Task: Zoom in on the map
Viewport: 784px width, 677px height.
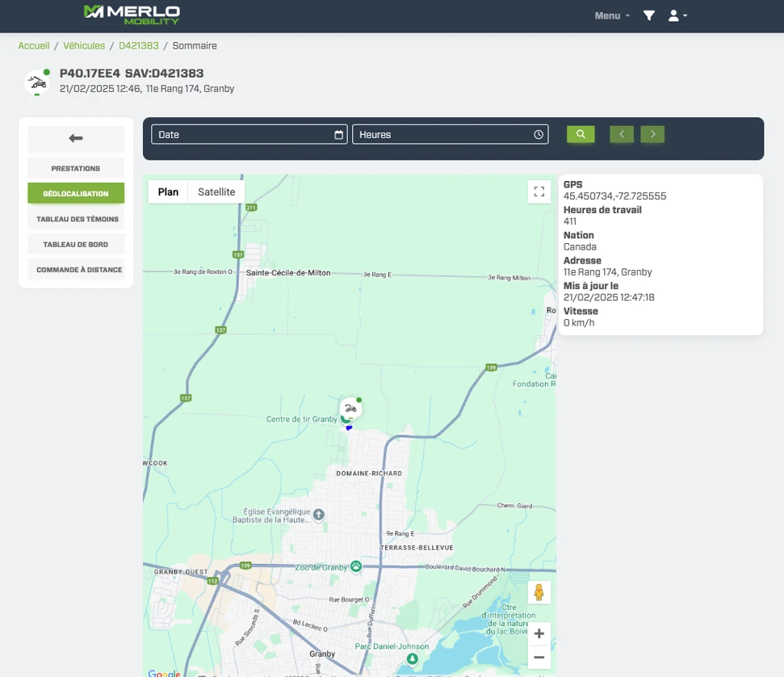Action: (x=539, y=633)
